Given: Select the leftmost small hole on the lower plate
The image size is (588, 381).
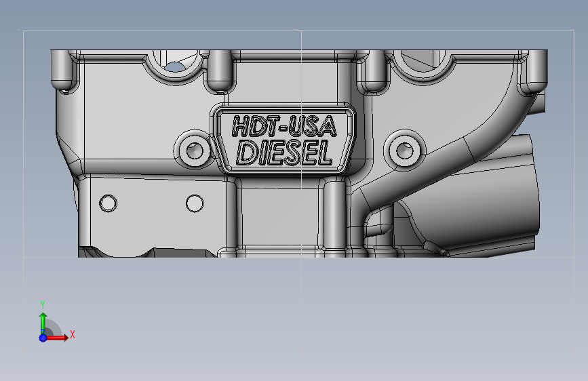Looking at the screenshot, I should [108, 203].
